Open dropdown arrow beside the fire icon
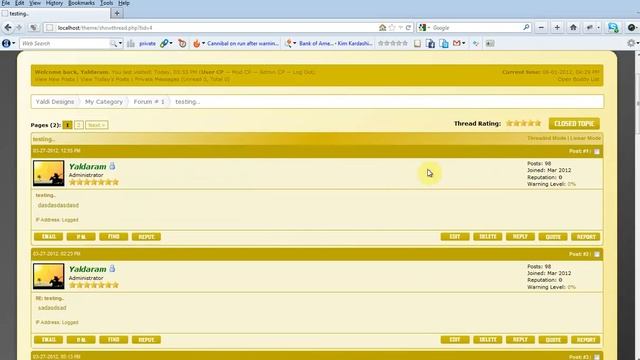Image resolution: width=640 pixels, height=360 pixels. coord(203,43)
